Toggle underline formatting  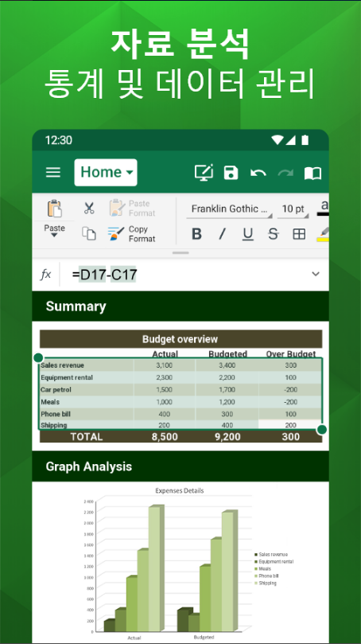(248, 234)
